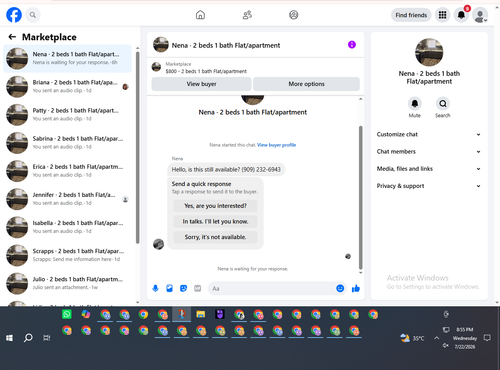Click the message 'Hello, is this still available?'
This screenshot has width=500, height=370.
click(226, 169)
